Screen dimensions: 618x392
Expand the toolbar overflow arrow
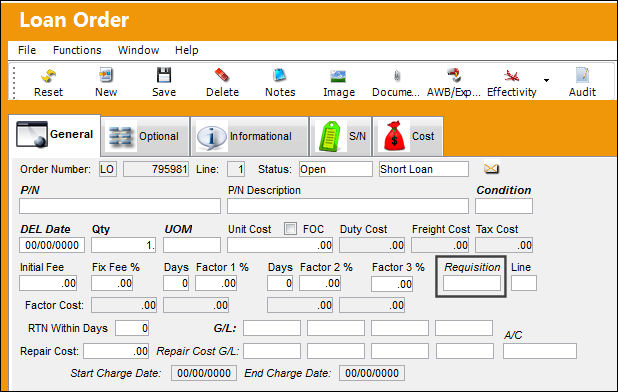(546, 80)
